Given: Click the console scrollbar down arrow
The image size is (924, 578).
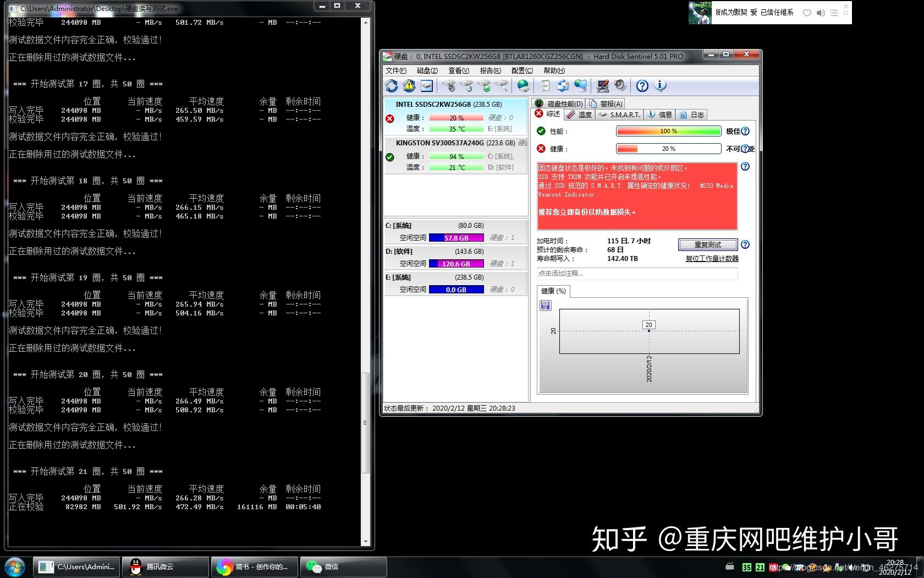Looking at the screenshot, I should point(365,542).
